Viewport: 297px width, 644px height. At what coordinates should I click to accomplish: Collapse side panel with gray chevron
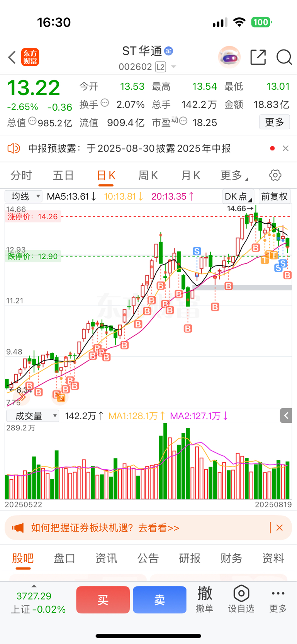[286, 416]
